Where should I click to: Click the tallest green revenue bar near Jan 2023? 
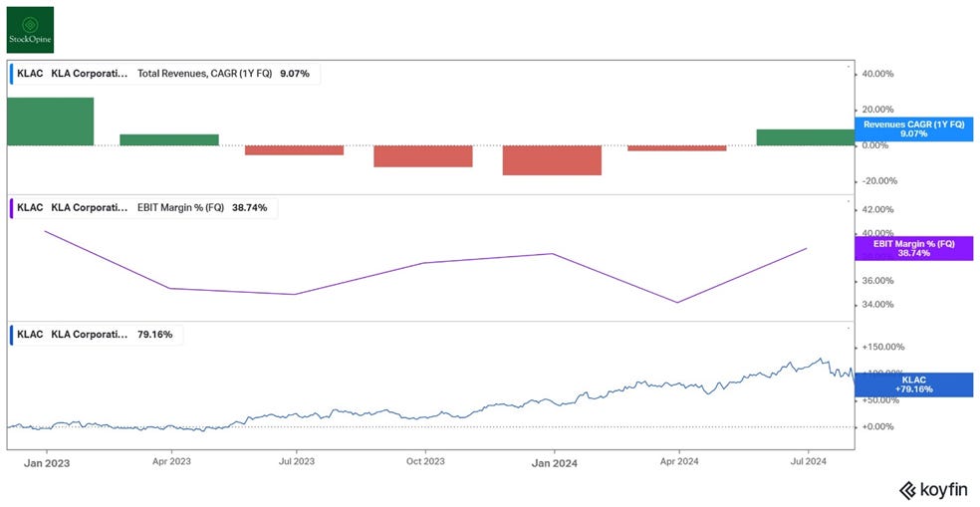(x=51, y=122)
